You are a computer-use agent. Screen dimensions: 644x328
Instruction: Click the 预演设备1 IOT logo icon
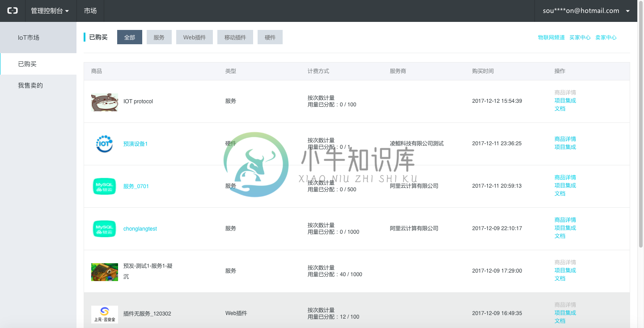(x=105, y=144)
